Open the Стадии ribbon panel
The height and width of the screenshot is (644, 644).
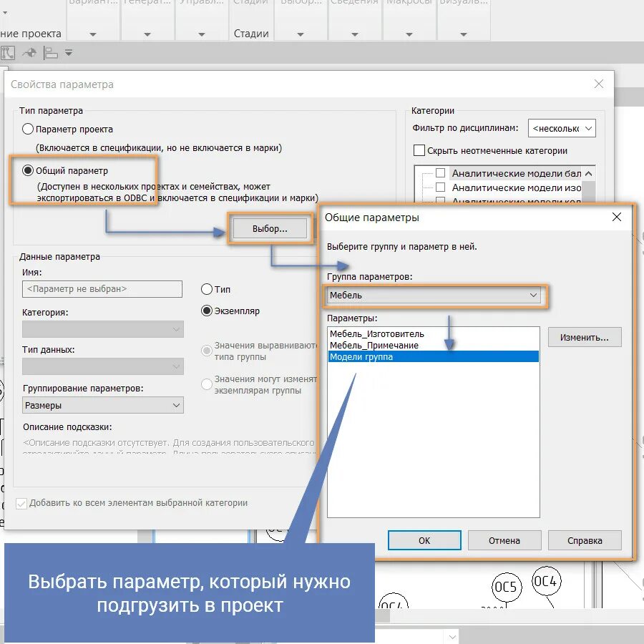tap(251, 34)
